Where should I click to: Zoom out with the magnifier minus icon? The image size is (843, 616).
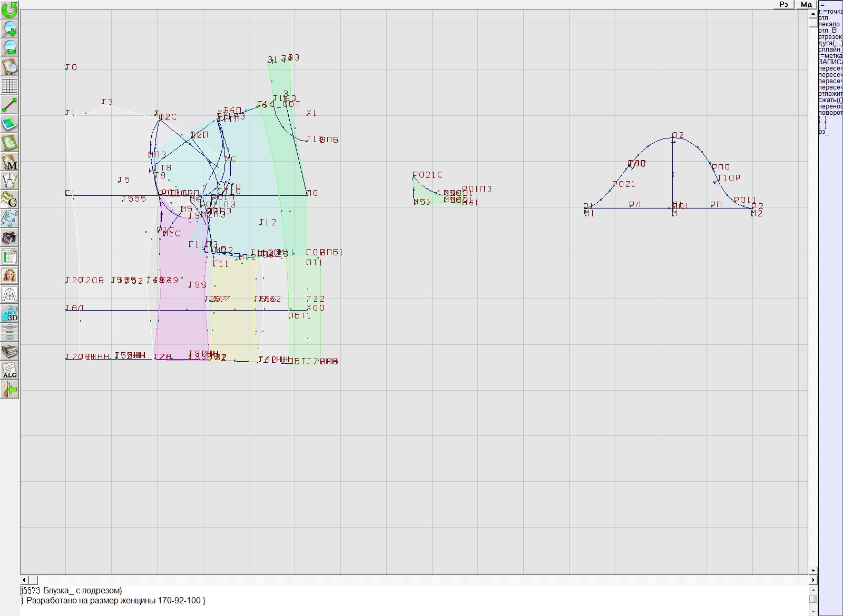click(x=9, y=47)
